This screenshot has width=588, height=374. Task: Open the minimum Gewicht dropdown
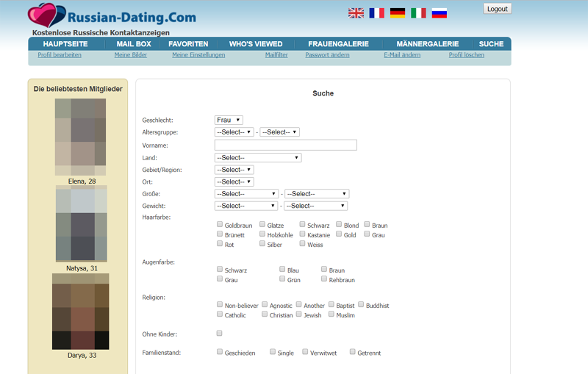[x=246, y=206]
